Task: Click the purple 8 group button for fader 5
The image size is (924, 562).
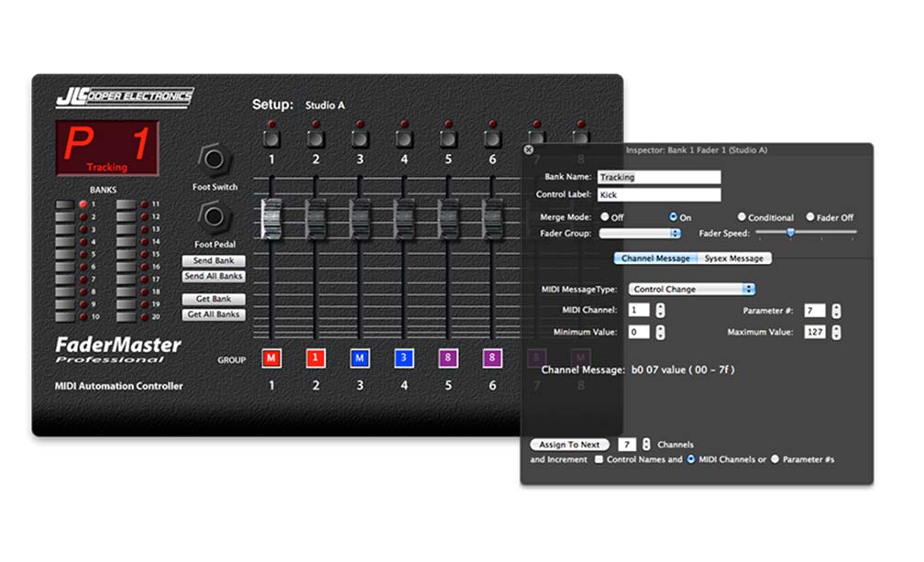Action: (x=448, y=358)
